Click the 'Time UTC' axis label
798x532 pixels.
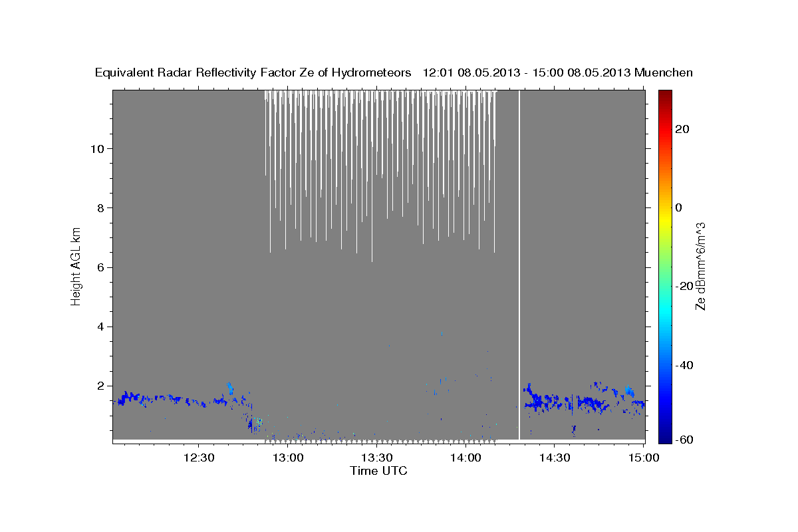click(x=378, y=471)
